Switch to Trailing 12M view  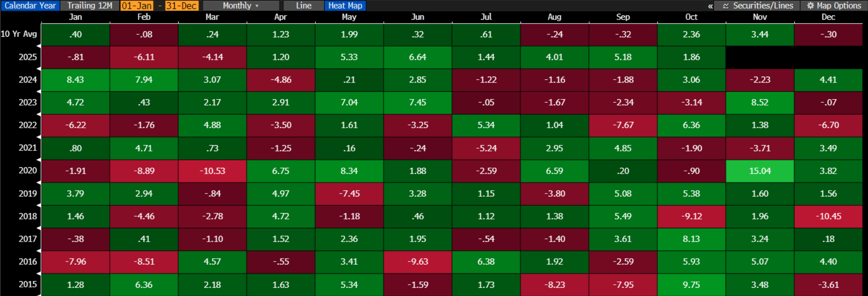coord(90,6)
